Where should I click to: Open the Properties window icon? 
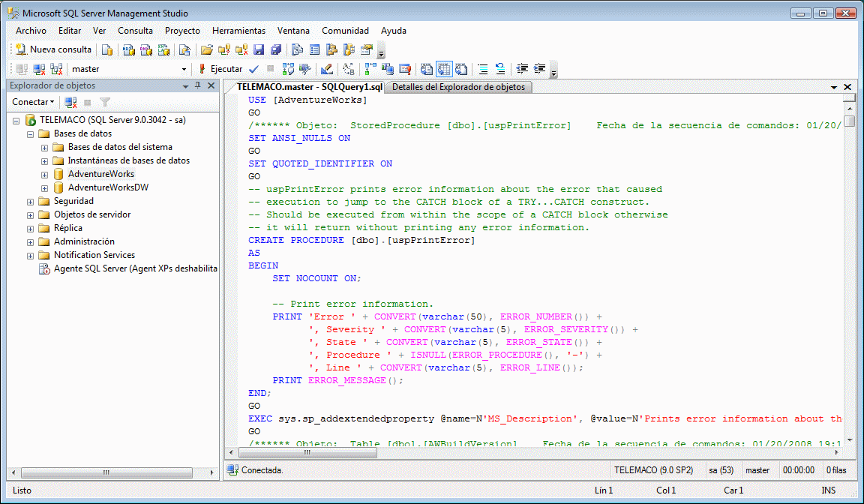pos(367,50)
